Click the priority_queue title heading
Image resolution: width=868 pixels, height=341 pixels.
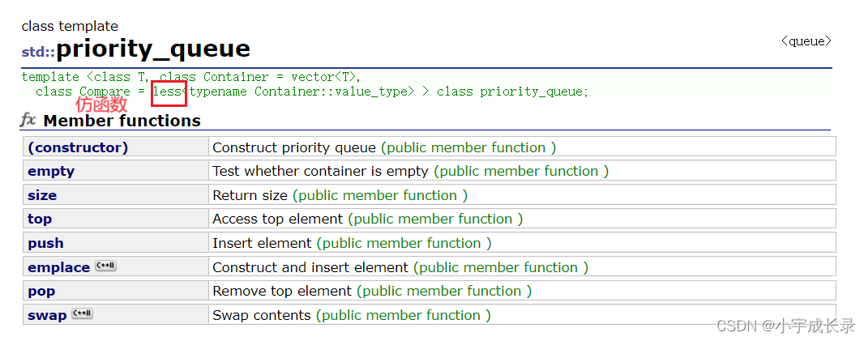point(153,49)
